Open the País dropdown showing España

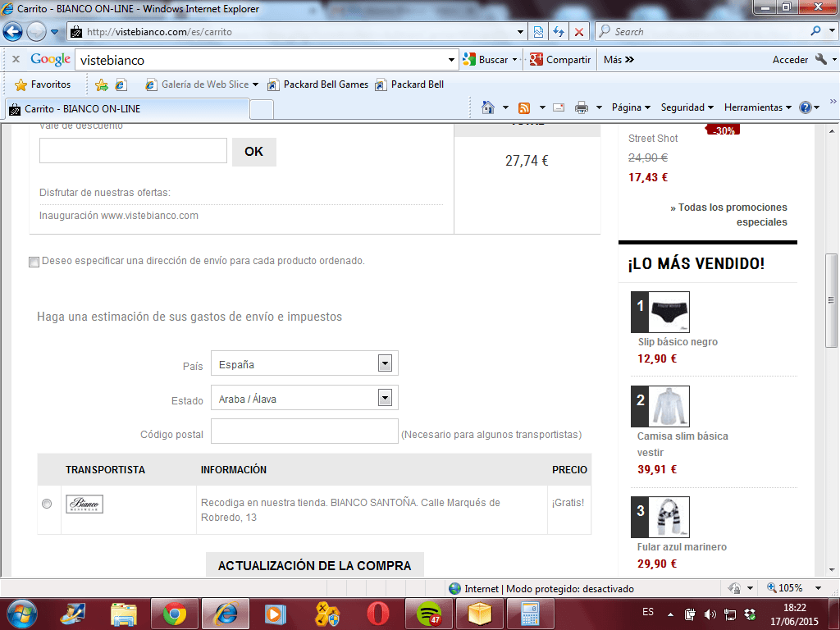click(x=304, y=363)
